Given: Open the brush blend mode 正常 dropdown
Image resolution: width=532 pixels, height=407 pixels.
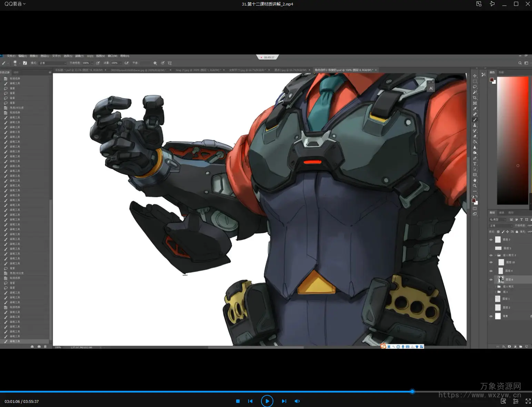Looking at the screenshot, I should 52,63.
